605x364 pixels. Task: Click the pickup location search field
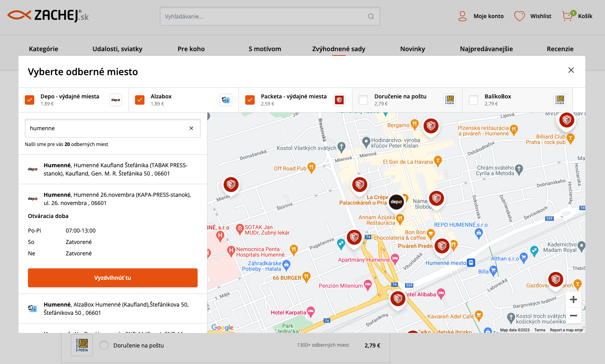pos(113,128)
